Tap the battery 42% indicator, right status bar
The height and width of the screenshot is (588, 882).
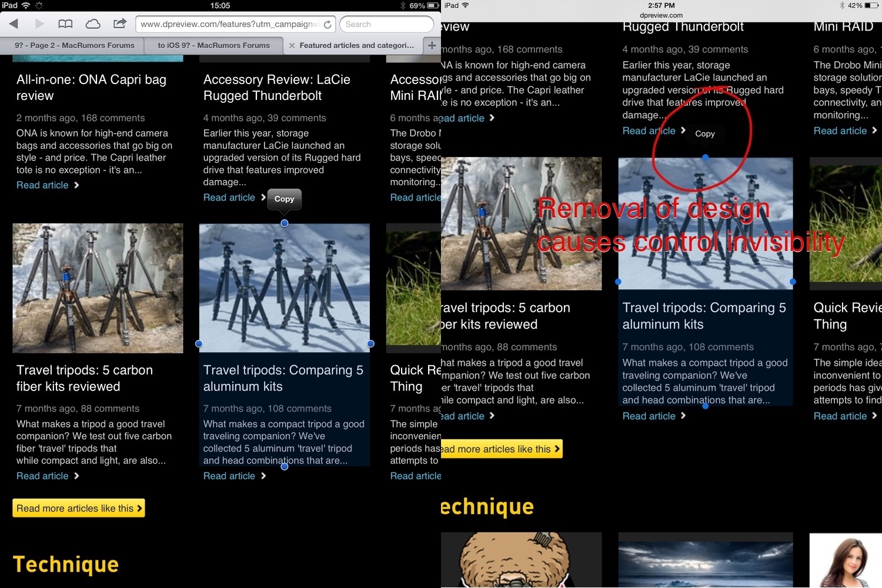pyautogui.click(x=864, y=5)
